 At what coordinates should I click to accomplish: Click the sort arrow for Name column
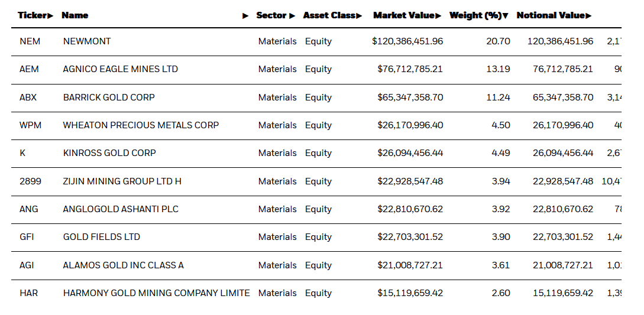[245, 16]
